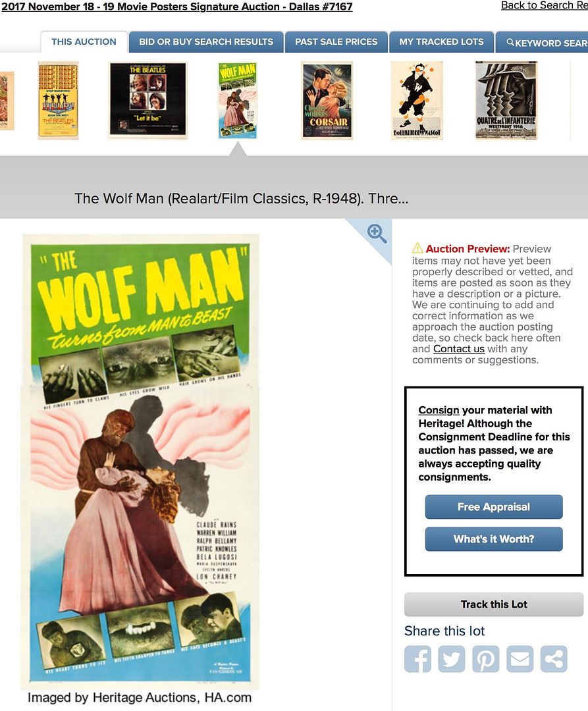Open the large Wolf Man poster image
This screenshot has width=588, height=711.
coord(140,461)
